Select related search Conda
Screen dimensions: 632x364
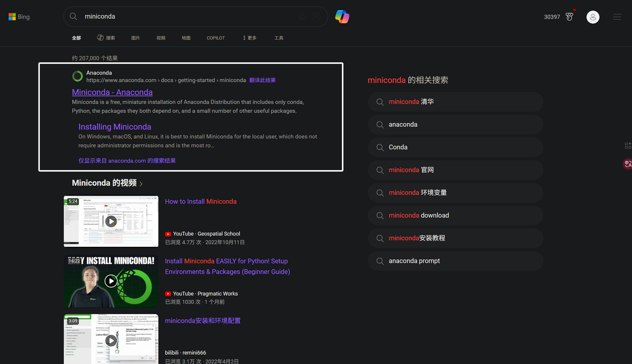tap(455, 148)
